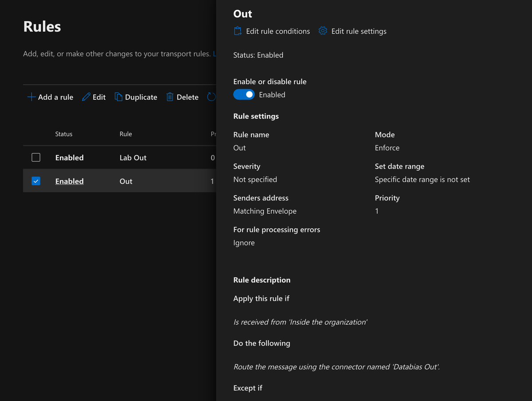The image size is (532, 401).
Task: Click the Rule description heading
Action: [x=262, y=280]
